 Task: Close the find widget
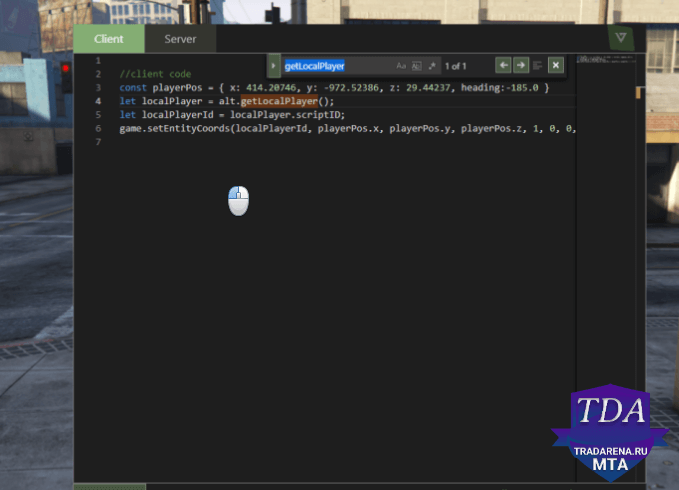pos(556,65)
